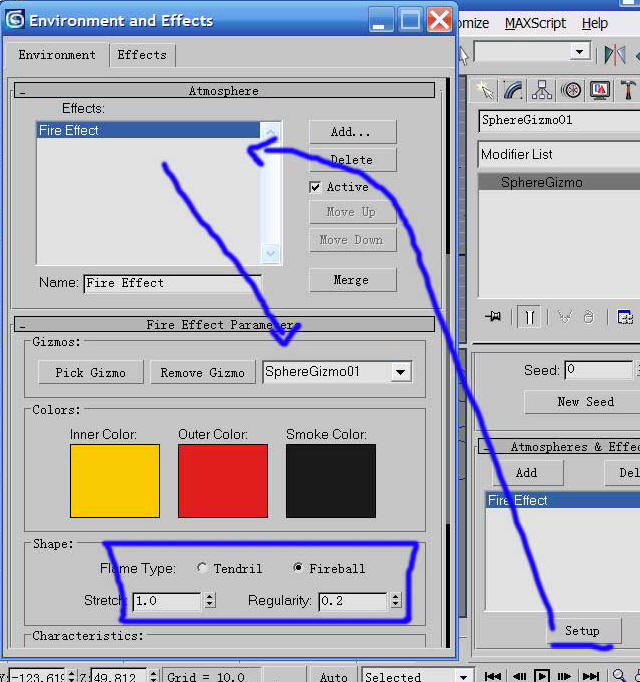
Task: Click the object name field SphereGizmo01
Action: point(559,120)
